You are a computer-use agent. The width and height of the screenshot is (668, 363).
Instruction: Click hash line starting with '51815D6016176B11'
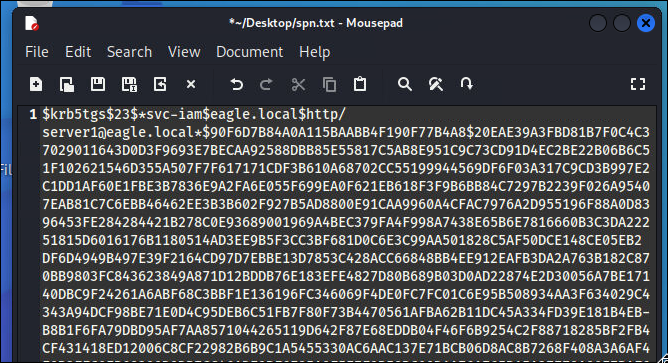coord(342,240)
